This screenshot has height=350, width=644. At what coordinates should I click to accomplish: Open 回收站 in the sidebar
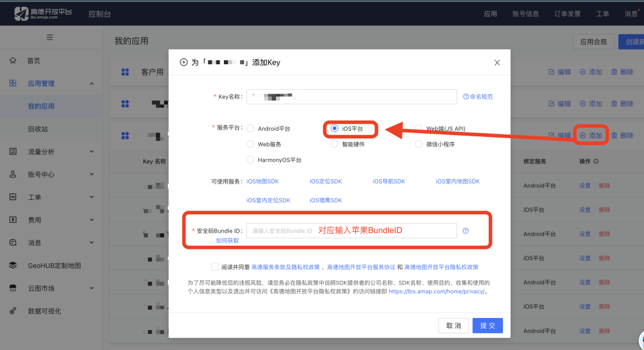click(x=38, y=129)
